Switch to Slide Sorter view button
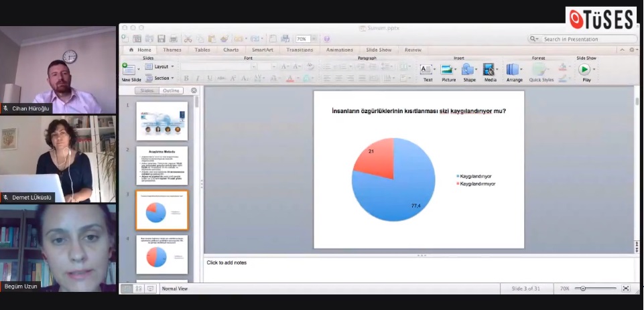The width and height of the screenshot is (644, 310). [139, 289]
